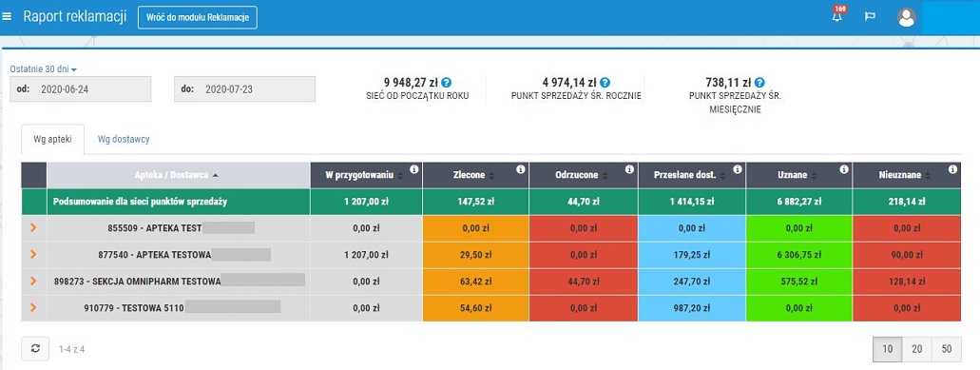Show info for Uznane column
The width and height of the screenshot is (980, 370).
click(x=844, y=169)
